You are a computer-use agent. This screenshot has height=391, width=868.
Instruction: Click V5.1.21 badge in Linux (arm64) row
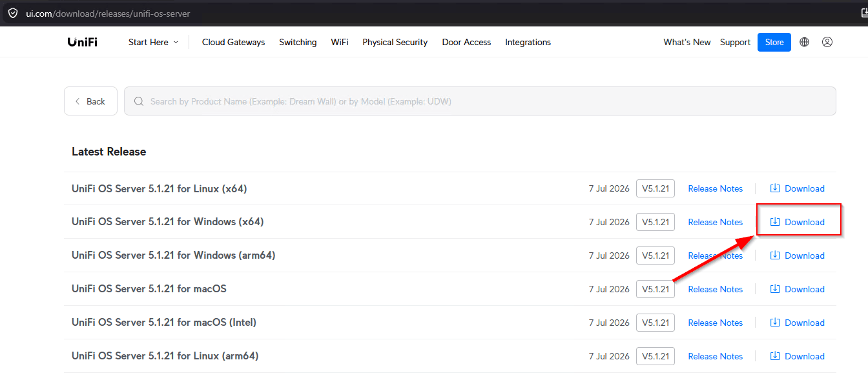point(656,356)
